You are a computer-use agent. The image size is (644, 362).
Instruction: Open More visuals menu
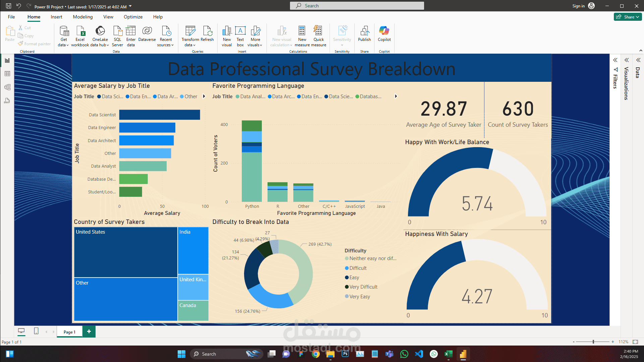click(255, 36)
